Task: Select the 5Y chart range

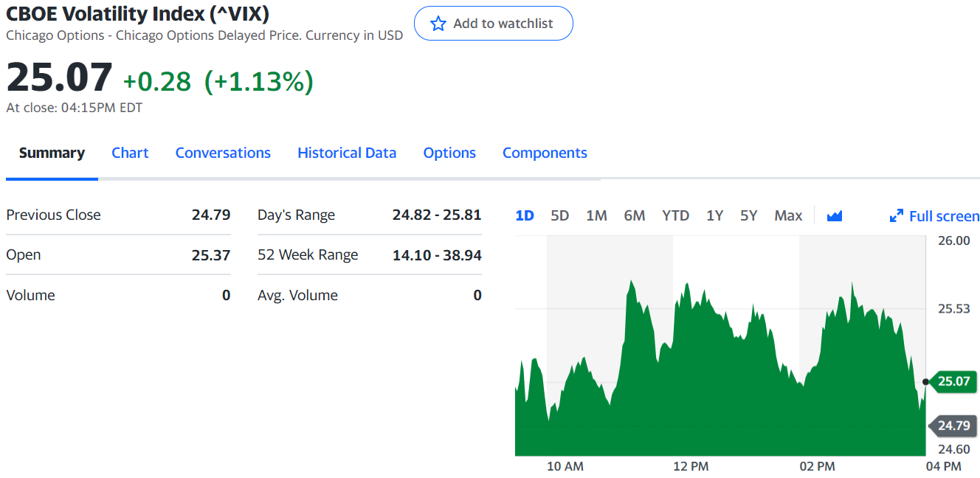Action: pyautogui.click(x=749, y=215)
